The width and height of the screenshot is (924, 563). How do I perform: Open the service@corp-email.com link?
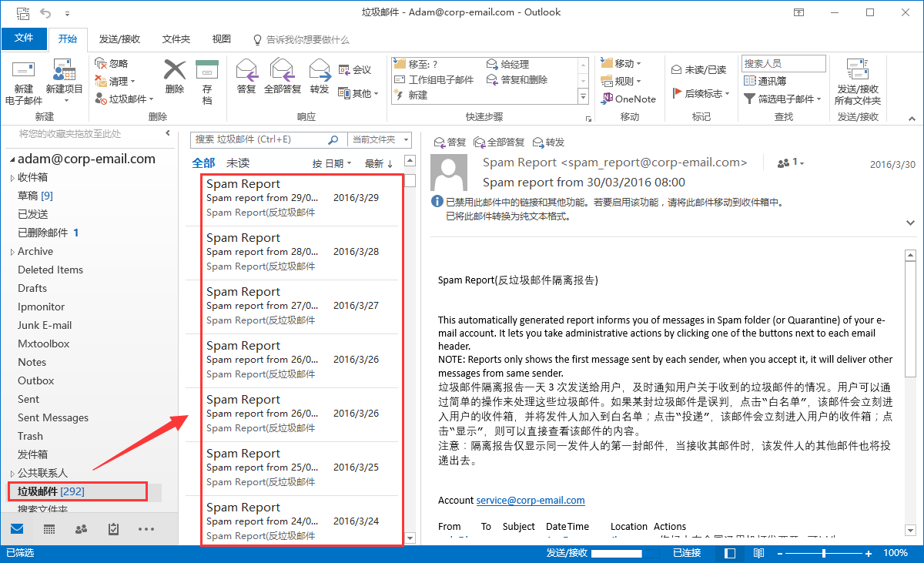click(x=531, y=500)
